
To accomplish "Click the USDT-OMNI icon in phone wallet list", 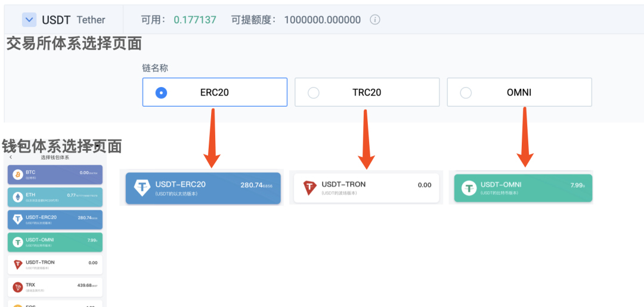I will (18, 242).
